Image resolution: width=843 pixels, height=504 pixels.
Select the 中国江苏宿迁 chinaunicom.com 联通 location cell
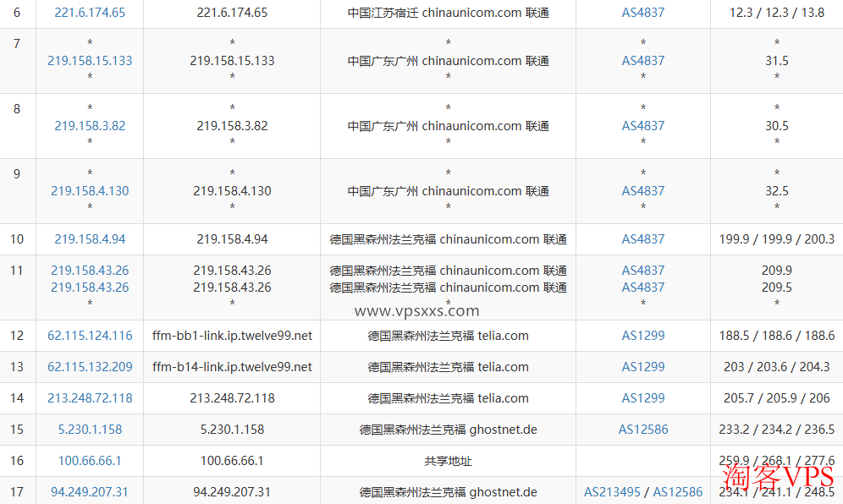point(448,13)
